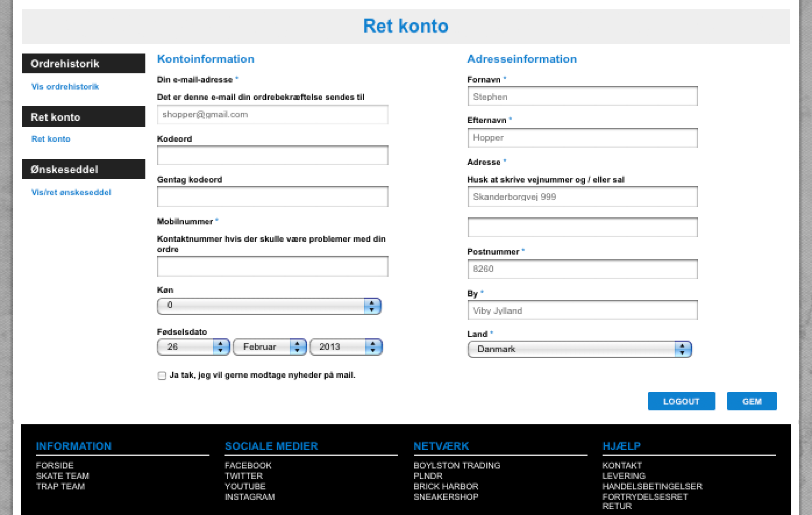Open the Vis/ret ønskeseddel link
Screen dimensions: 812x515
[71, 193]
